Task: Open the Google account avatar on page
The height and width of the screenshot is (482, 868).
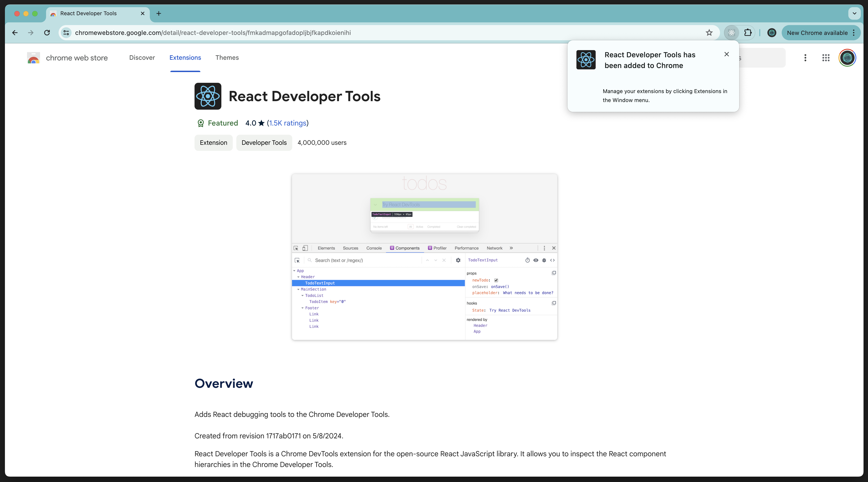Action: [847, 58]
